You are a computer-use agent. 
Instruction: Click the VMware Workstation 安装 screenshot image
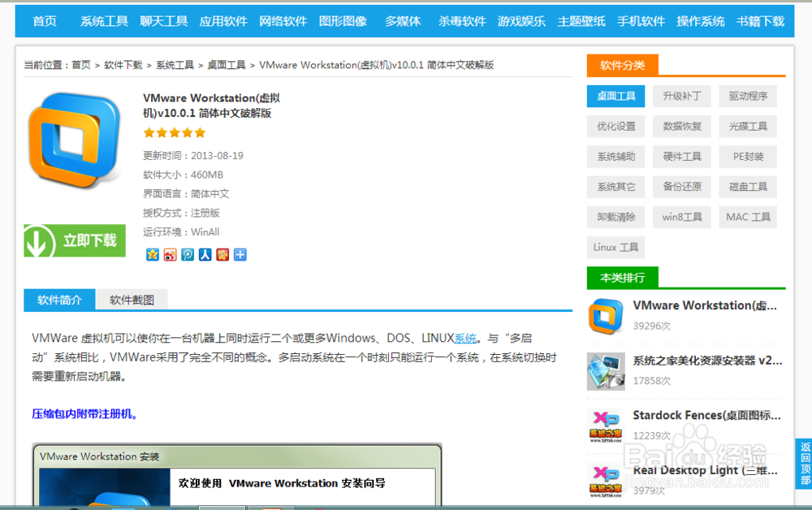[x=236, y=474]
